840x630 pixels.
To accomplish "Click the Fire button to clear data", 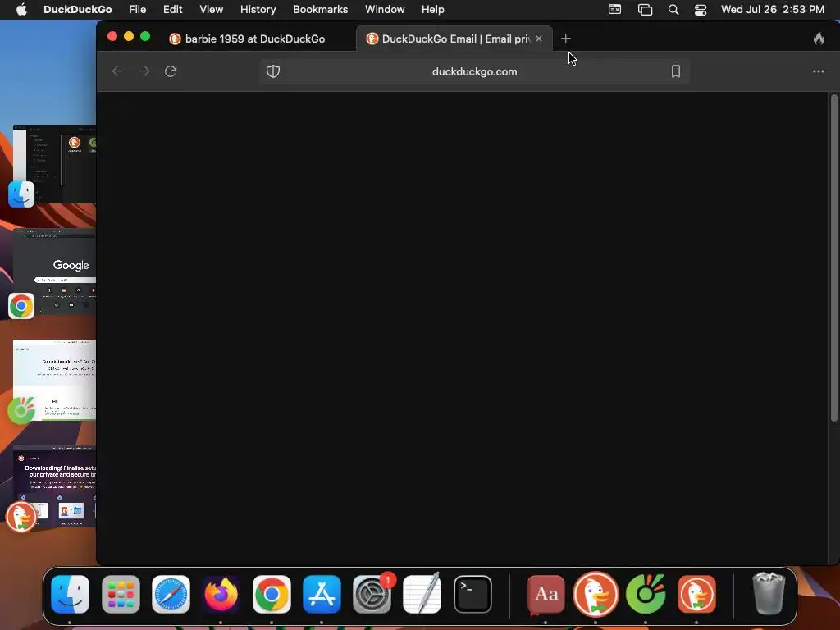I will 818,39.
